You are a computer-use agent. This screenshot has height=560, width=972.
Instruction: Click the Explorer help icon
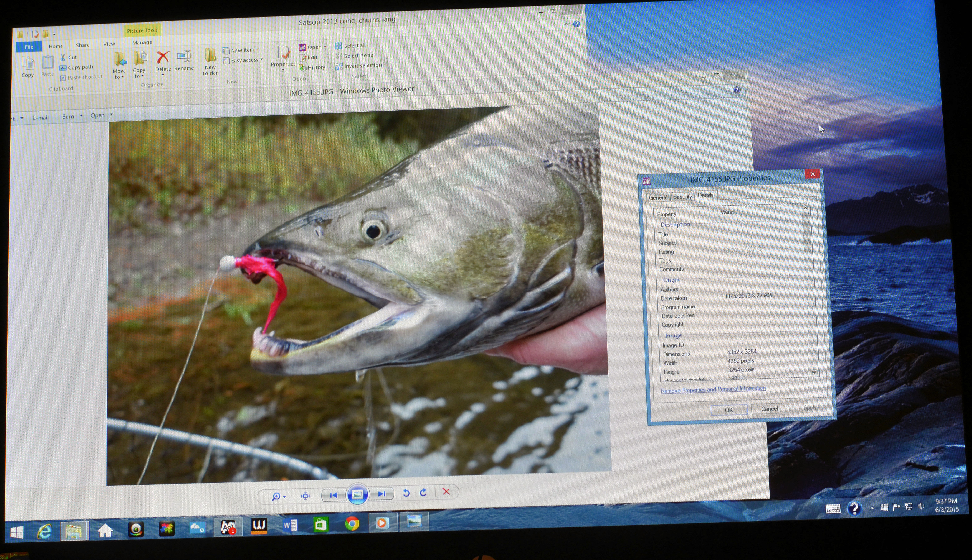(576, 24)
